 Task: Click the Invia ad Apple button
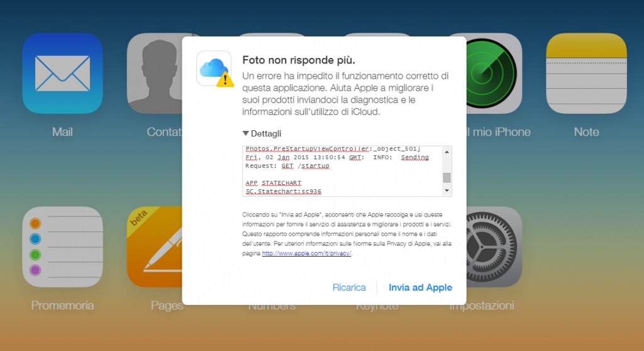[x=420, y=287]
